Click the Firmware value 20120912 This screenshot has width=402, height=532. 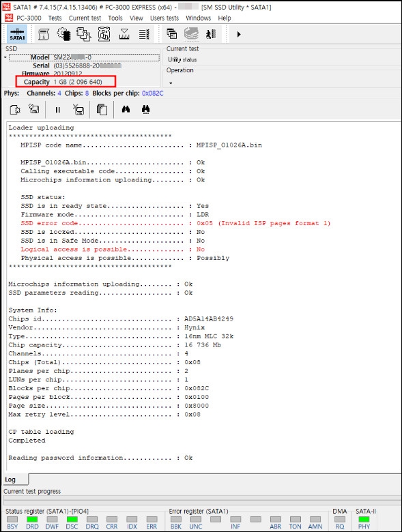pos(68,74)
